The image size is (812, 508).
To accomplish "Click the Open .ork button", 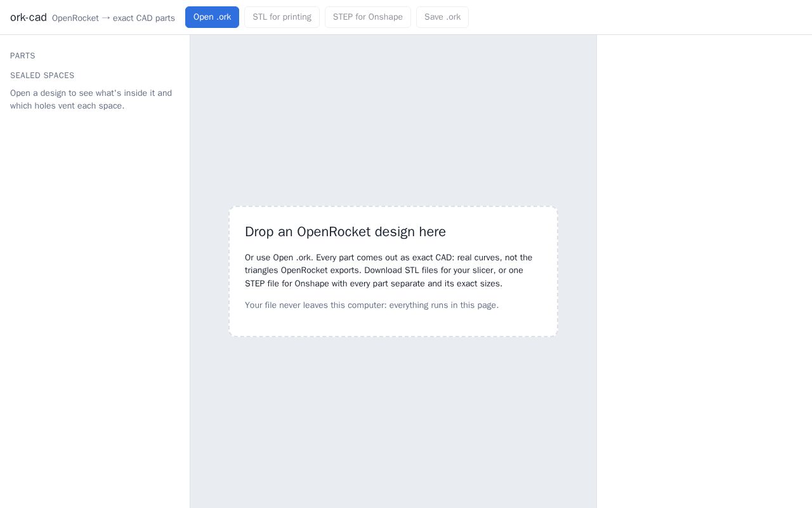I will 212,17.
